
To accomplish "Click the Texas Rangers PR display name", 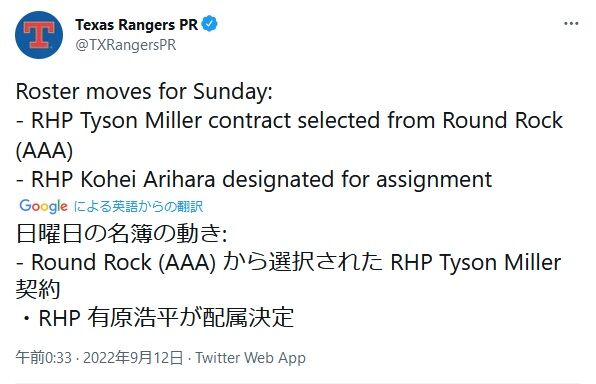I will (136, 25).
